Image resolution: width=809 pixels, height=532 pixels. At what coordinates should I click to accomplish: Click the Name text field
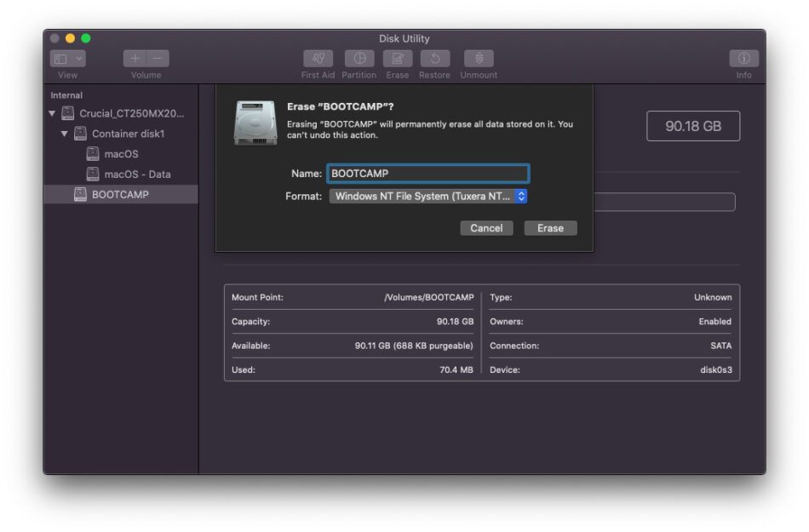[x=427, y=174]
